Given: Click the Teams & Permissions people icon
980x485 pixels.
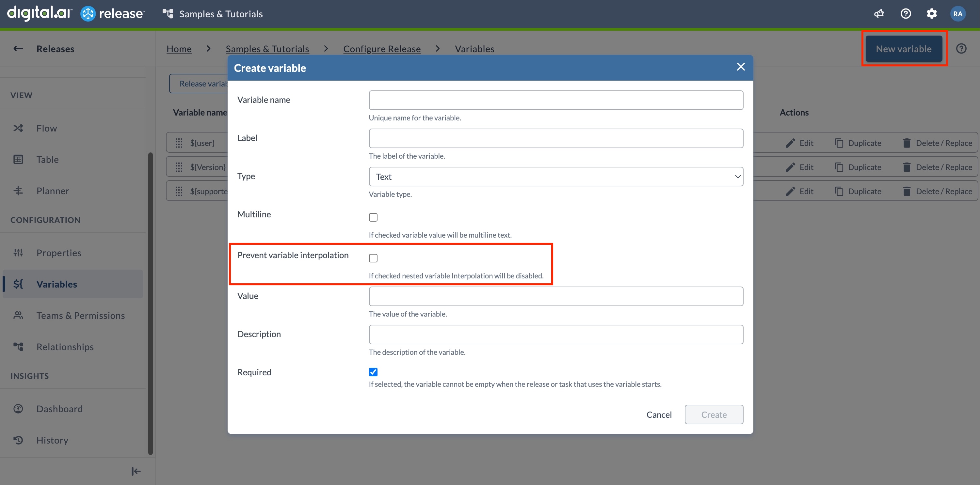Looking at the screenshot, I should click(18, 316).
